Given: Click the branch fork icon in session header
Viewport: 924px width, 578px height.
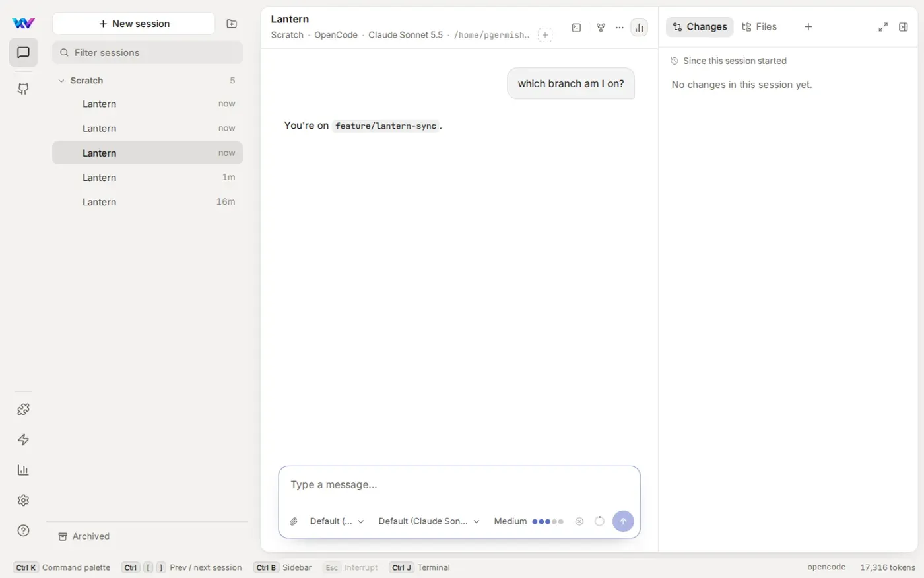Looking at the screenshot, I should [x=601, y=28].
